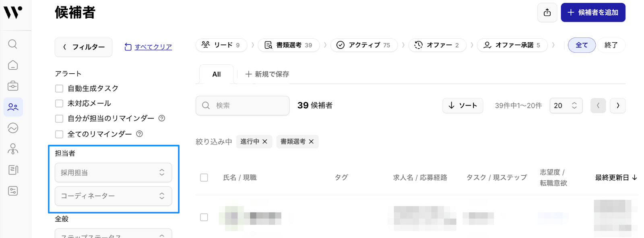Expand the コーディネーター dropdown

coord(113,196)
